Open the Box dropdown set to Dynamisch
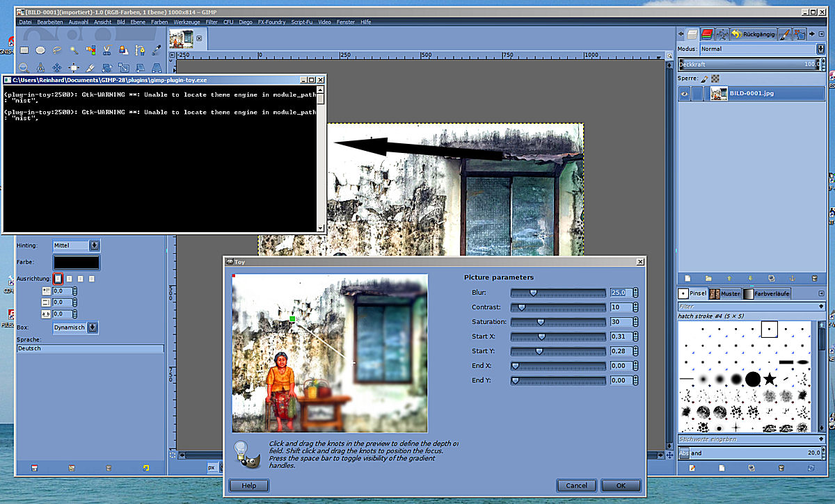The height and width of the screenshot is (504, 835). [75, 327]
